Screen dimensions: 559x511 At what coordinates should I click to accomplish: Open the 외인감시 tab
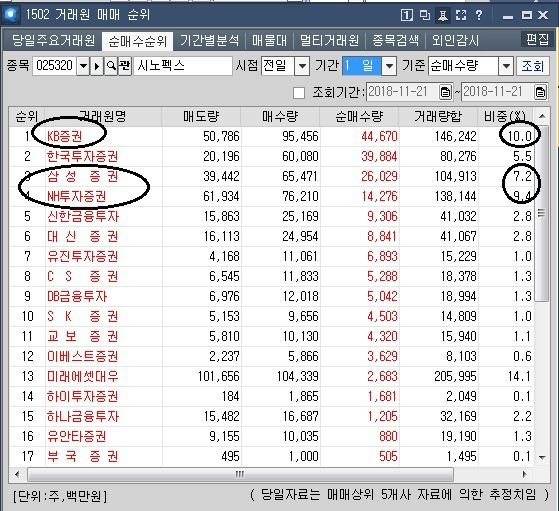(x=455, y=41)
